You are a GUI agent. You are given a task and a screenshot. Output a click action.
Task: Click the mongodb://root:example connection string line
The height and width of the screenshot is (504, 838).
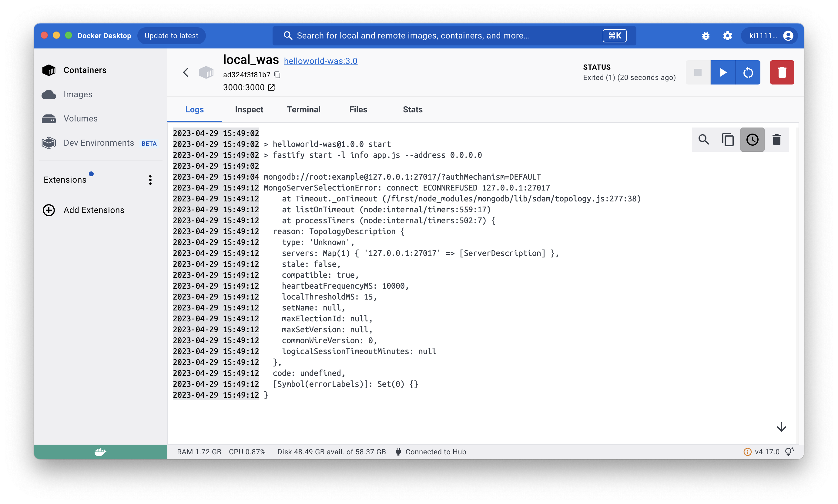(x=402, y=177)
